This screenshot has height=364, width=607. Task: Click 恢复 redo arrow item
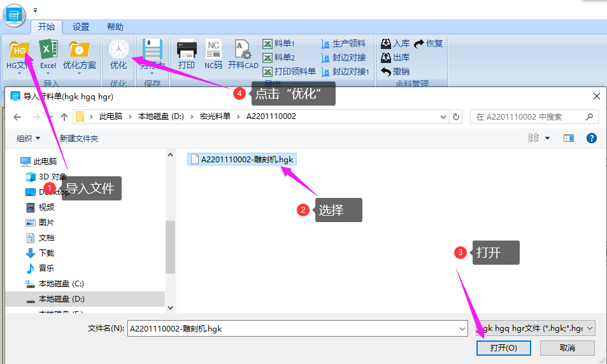point(428,44)
